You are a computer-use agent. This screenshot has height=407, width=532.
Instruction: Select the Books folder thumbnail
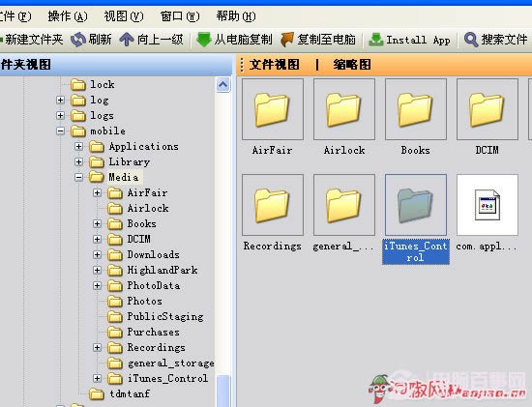click(x=416, y=109)
